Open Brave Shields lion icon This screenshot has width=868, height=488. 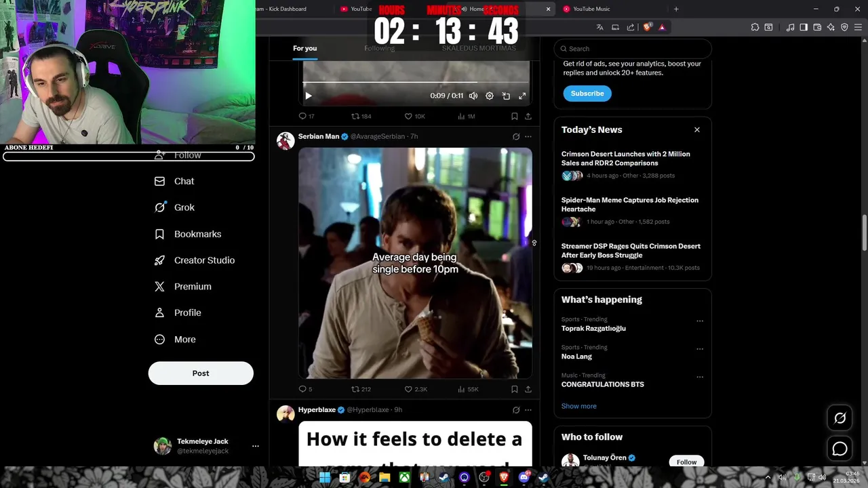pos(647,27)
